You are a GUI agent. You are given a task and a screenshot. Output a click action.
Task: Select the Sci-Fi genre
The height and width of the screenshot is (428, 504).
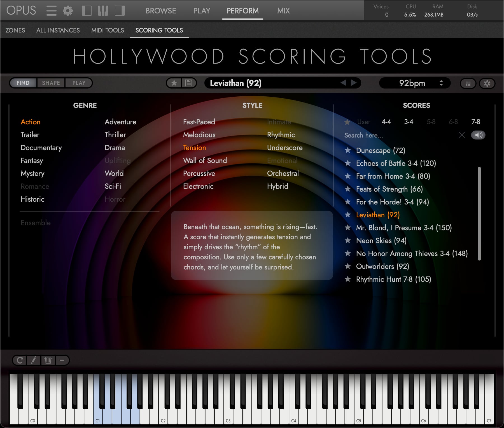click(113, 186)
